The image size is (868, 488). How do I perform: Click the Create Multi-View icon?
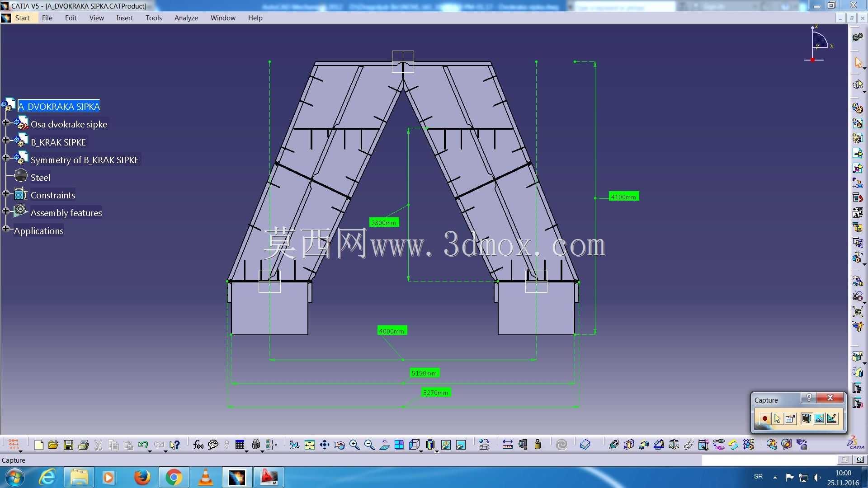click(399, 445)
